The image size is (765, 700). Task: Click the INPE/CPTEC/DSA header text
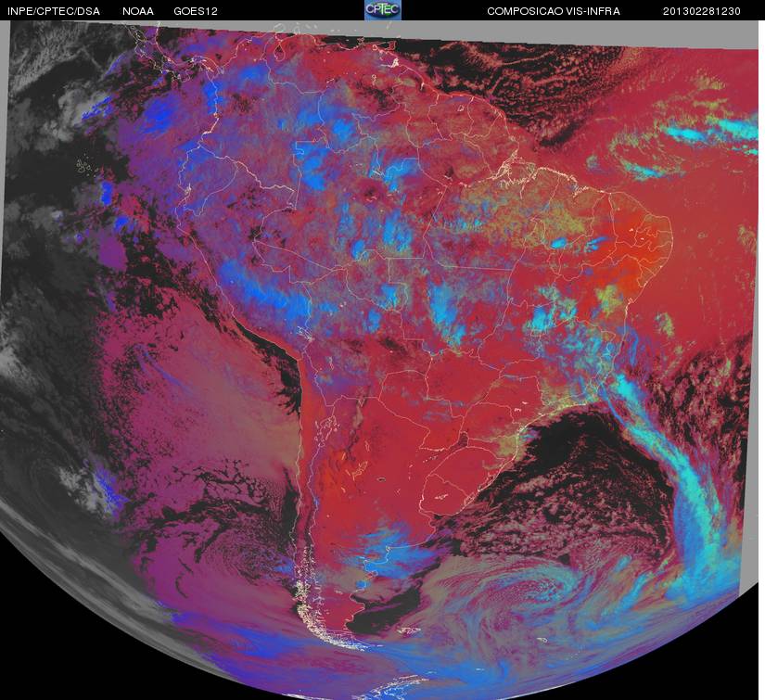(54, 11)
